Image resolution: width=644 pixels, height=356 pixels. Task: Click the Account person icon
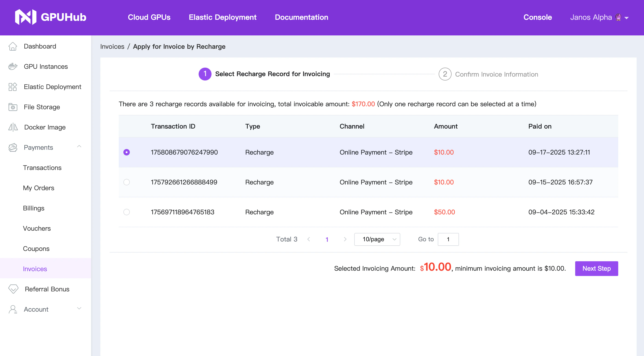[x=12, y=309]
